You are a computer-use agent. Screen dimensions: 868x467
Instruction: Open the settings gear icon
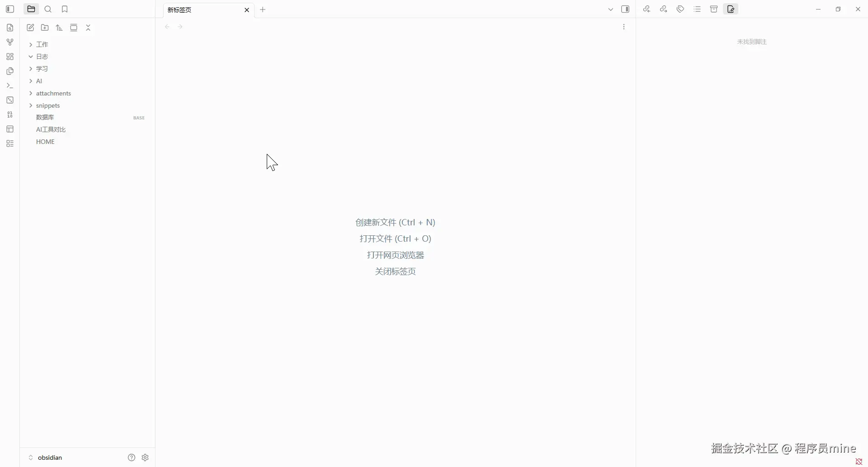click(145, 457)
